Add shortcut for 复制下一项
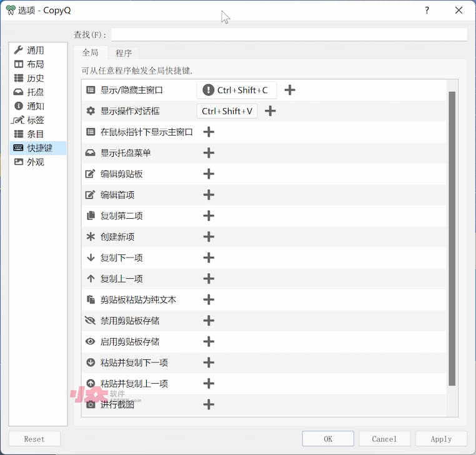This screenshot has height=455, width=476. click(209, 257)
